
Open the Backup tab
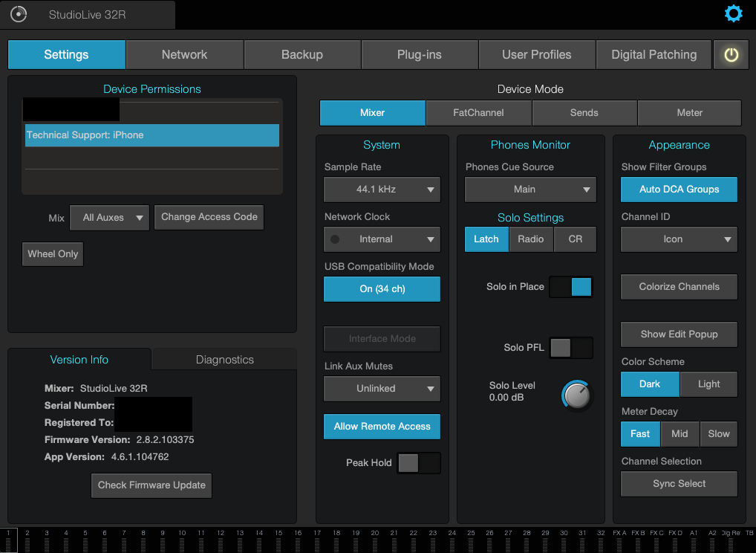pos(302,54)
